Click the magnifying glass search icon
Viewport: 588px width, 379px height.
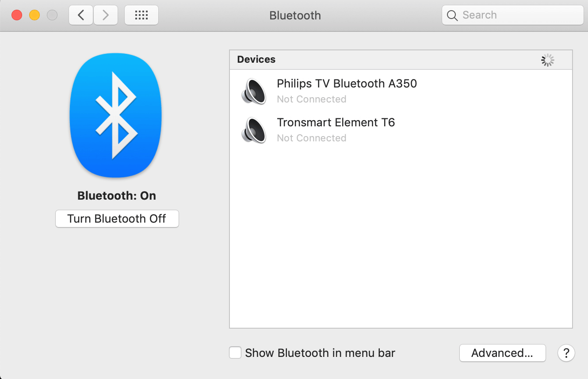452,15
